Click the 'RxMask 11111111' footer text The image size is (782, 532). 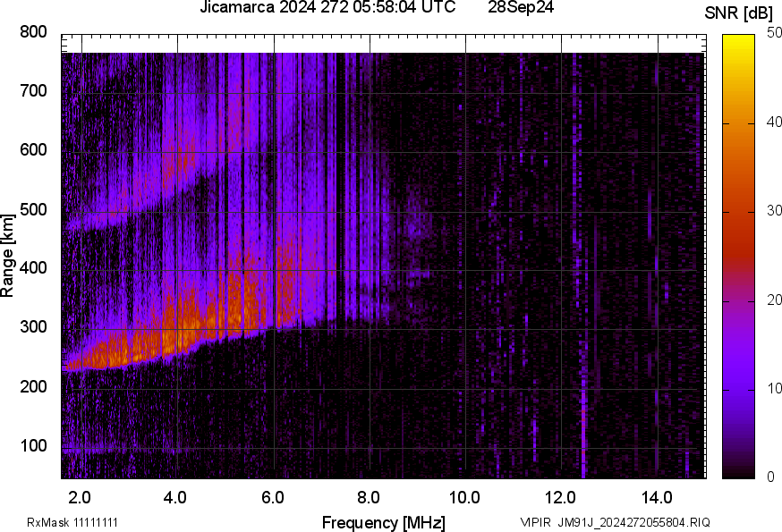(x=72, y=522)
